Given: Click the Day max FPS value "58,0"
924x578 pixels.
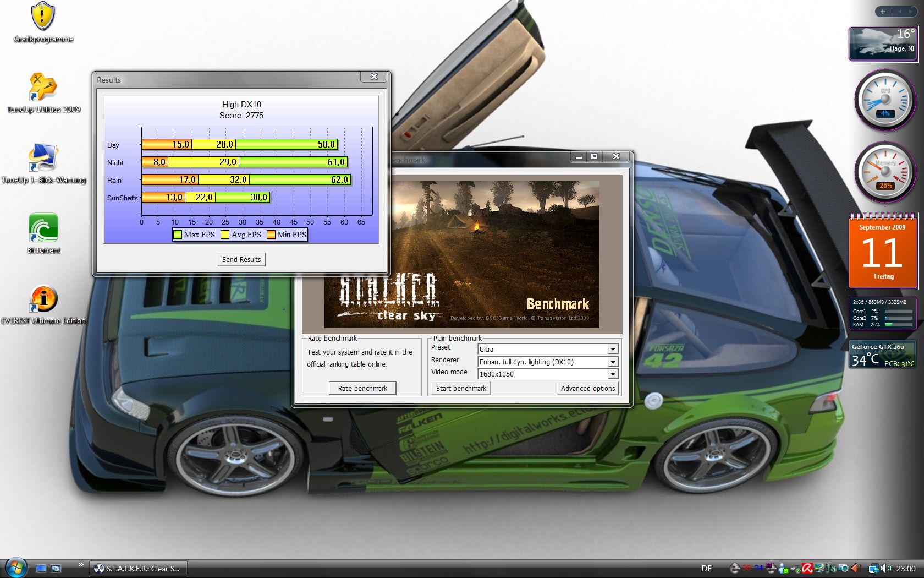Looking at the screenshot, I should coord(326,144).
